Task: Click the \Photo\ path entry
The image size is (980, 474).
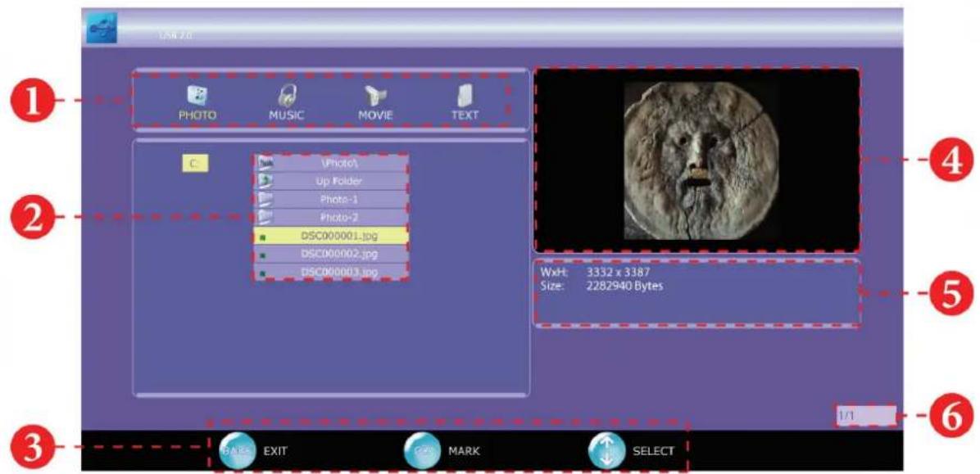Action: [331, 164]
